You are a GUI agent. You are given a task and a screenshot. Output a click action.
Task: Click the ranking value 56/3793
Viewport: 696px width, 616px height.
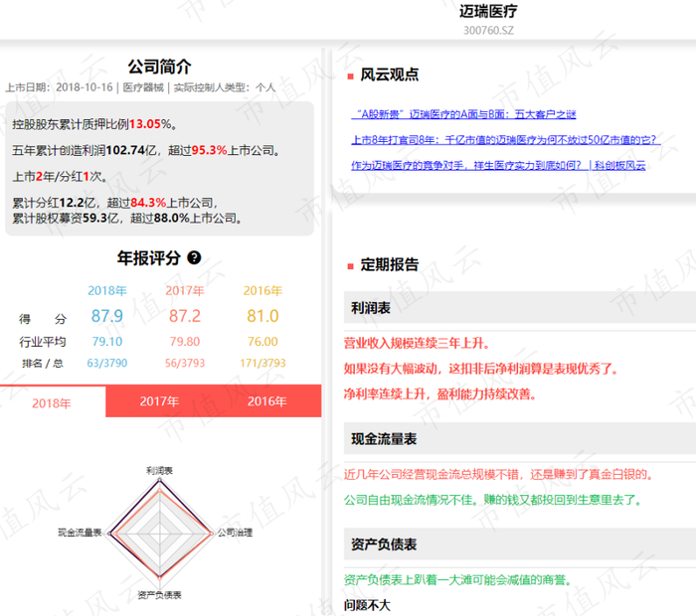pos(185,363)
